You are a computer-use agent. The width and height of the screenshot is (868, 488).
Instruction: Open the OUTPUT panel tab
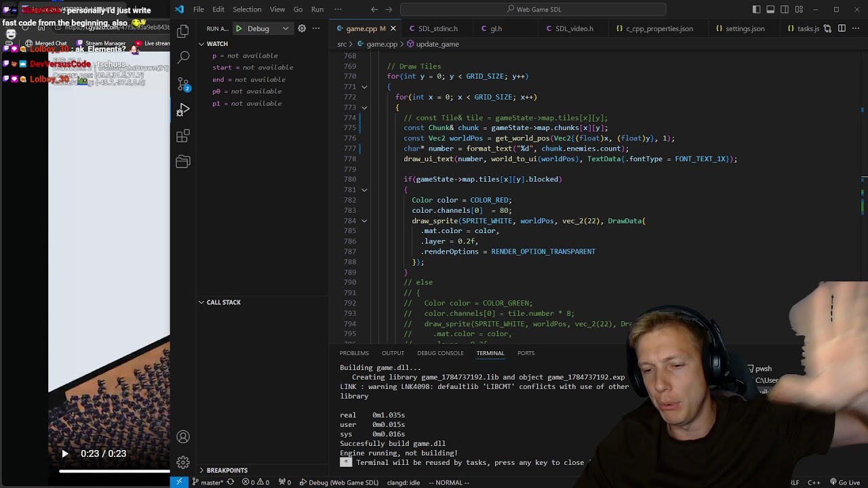393,353
